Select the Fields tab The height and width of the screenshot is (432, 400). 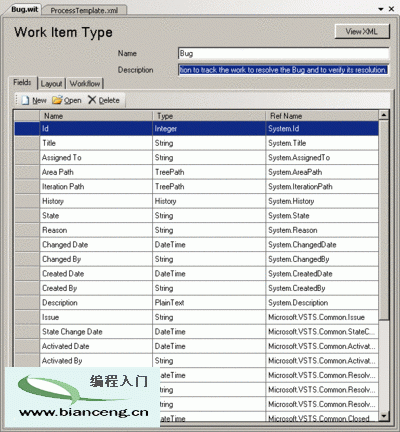pos(22,82)
